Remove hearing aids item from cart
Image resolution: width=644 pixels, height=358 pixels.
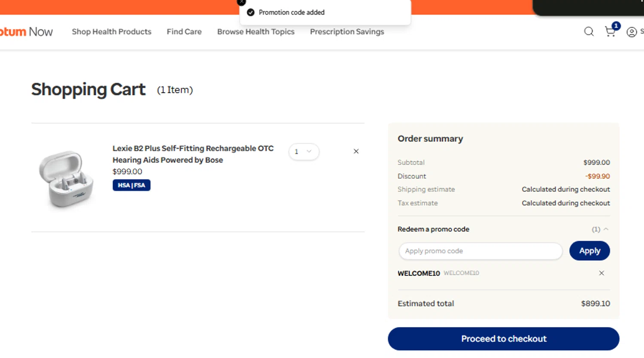tap(356, 151)
